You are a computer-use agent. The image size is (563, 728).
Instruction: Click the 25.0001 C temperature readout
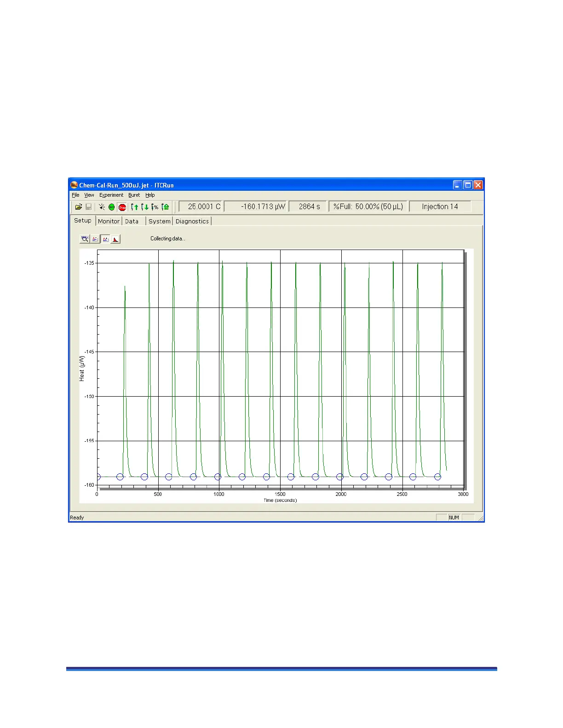[x=201, y=207]
